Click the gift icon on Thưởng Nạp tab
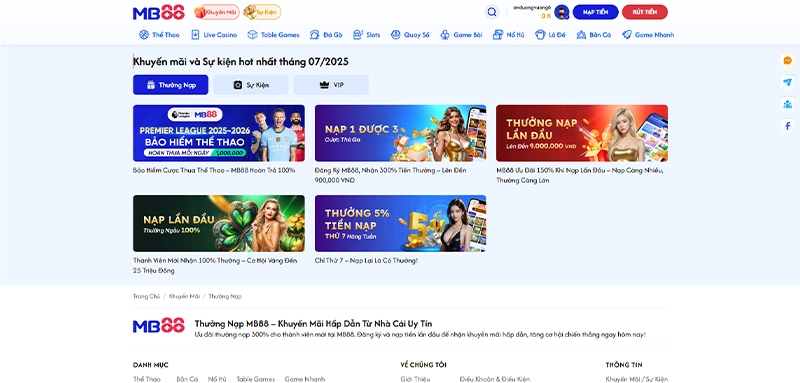The height and width of the screenshot is (383, 800). [x=151, y=85]
